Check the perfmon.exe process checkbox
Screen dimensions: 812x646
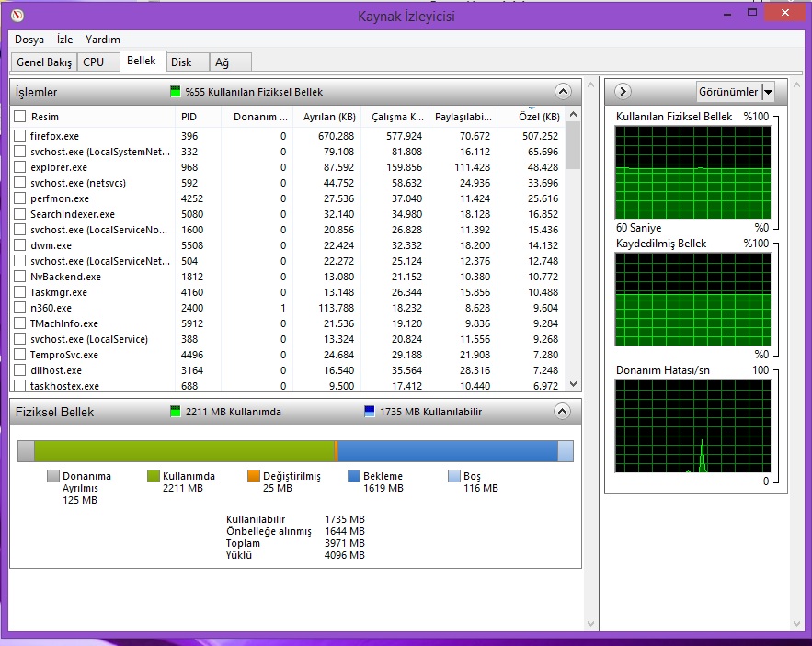[x=19, y=198]
